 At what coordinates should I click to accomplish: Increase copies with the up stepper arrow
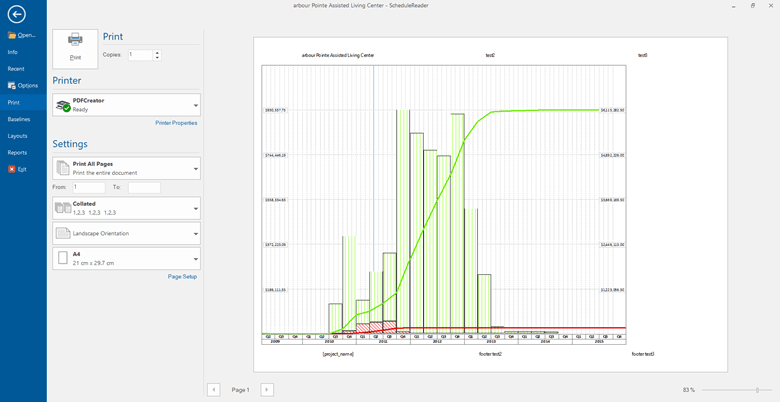(157, 52)
